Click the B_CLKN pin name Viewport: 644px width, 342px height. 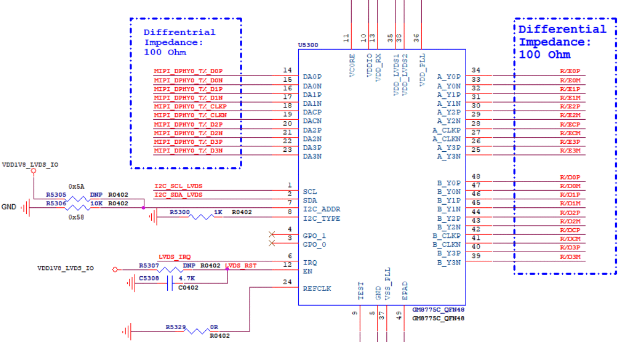(446, 245)
